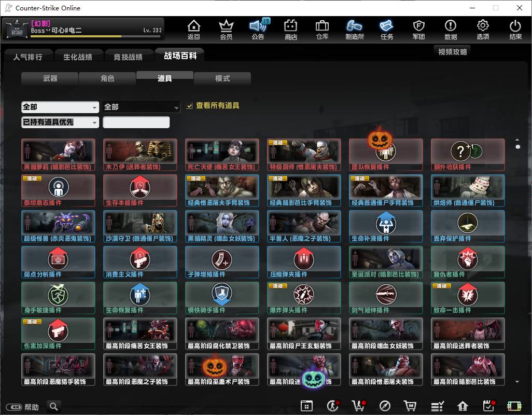The height and width of the screenshot is (415, 532).
Task: Toggle the 帮助 help switch
Action: pyautogui.click(x=14, y=407)
